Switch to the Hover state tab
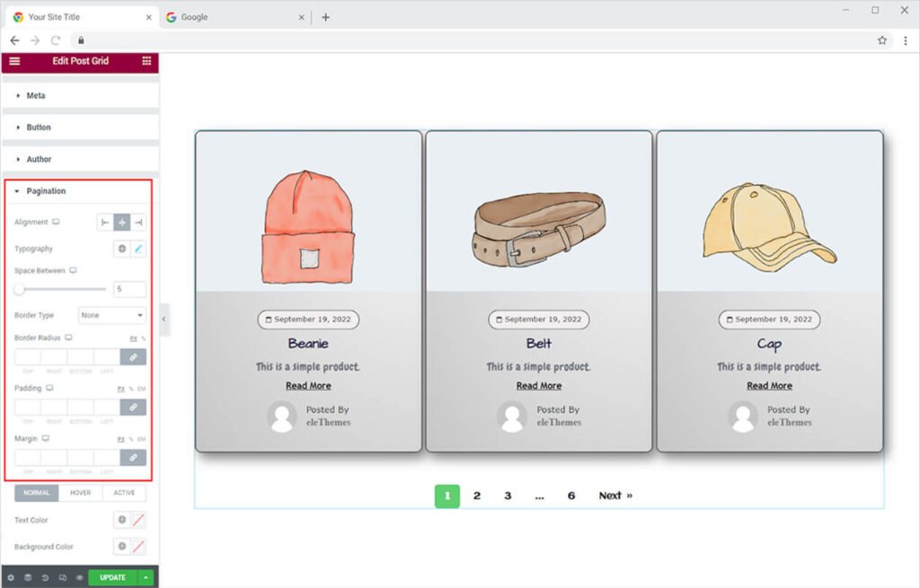920x588 pixels. coord(80,493)
